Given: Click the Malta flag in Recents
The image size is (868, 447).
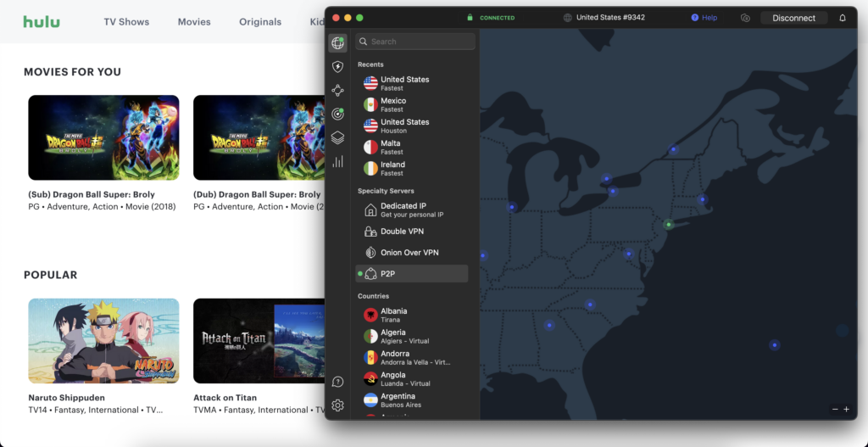Looking at the screenshot, I should click(371, 148).
